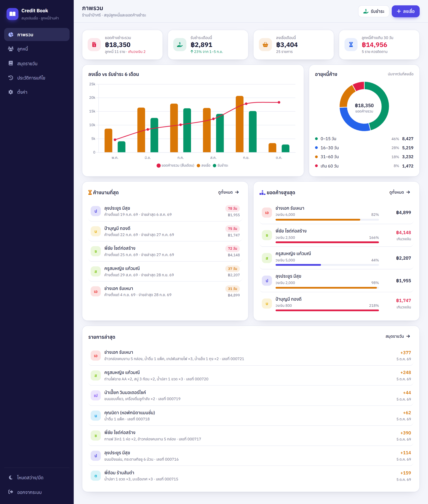The width and height of the screenshot is (428, 504).
Task: Click the ลงเชื่อ add button
Action: coord(405,11)
